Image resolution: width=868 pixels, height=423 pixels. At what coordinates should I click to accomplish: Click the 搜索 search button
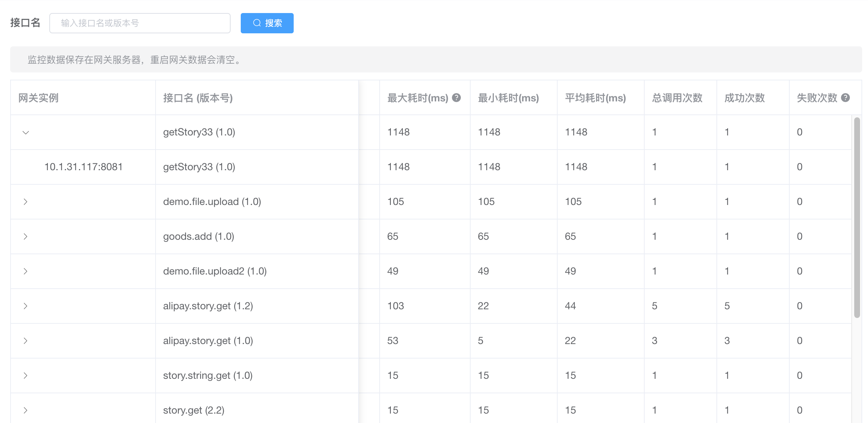point(267,23)
